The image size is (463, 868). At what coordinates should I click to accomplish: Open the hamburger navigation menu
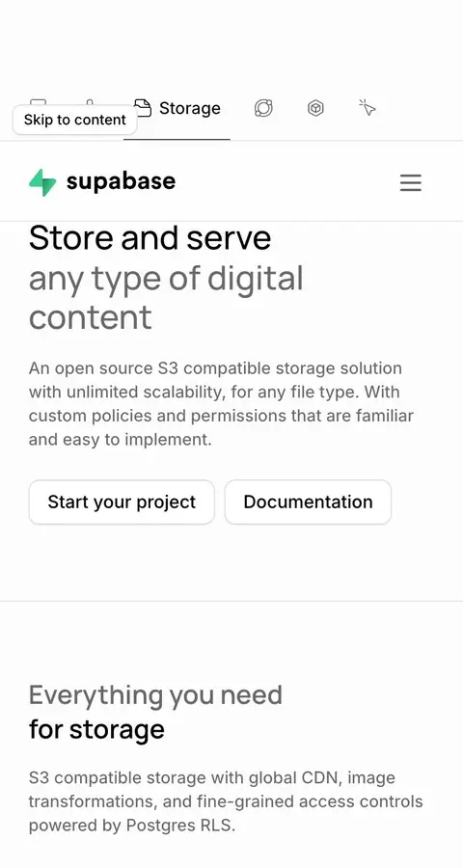pos(410,182)
